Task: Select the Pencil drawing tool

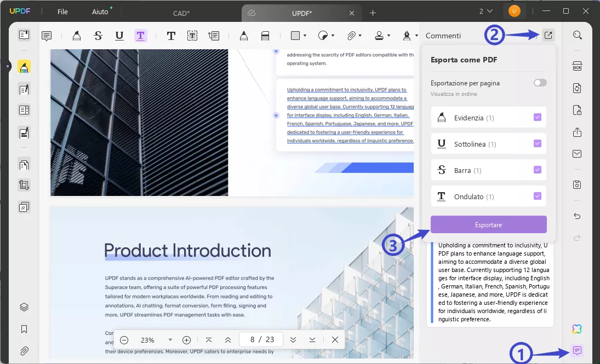Action: 244,36
